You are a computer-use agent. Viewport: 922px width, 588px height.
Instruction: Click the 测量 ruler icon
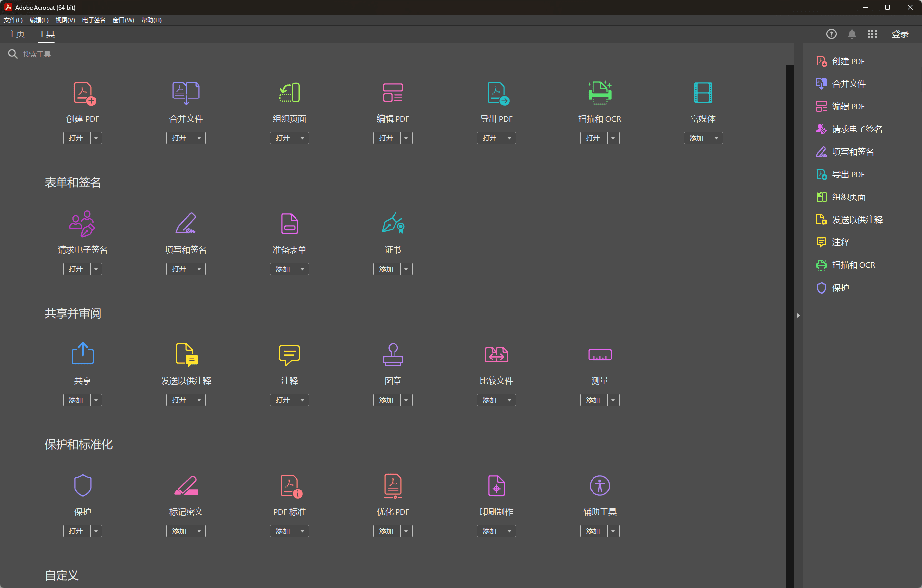pos(599,355)
